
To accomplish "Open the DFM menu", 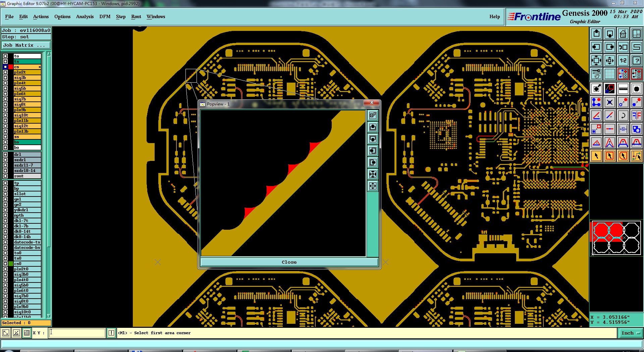I will point(105,16).
